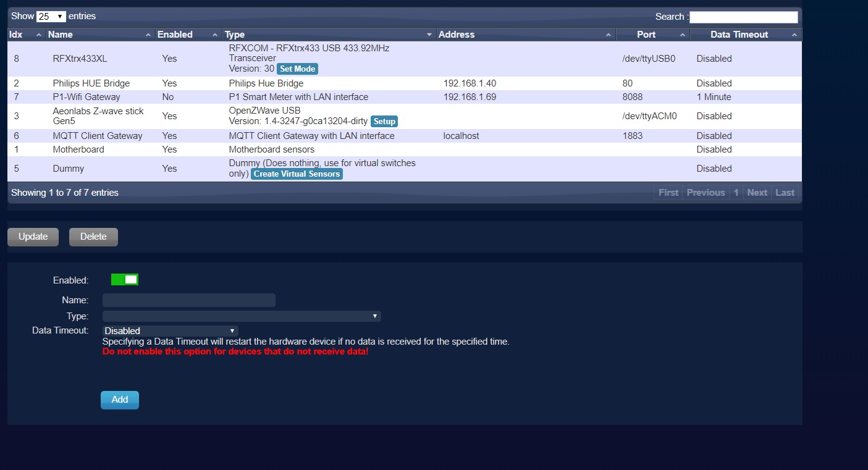
Task: Sort by Type column header
Action: click(x=329, y=35)
